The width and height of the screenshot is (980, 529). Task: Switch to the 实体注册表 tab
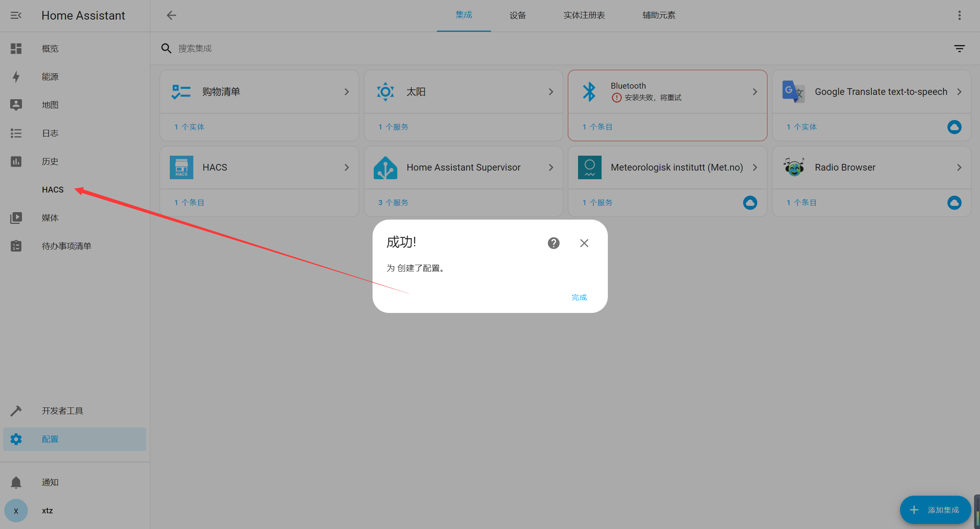(584, 15)
